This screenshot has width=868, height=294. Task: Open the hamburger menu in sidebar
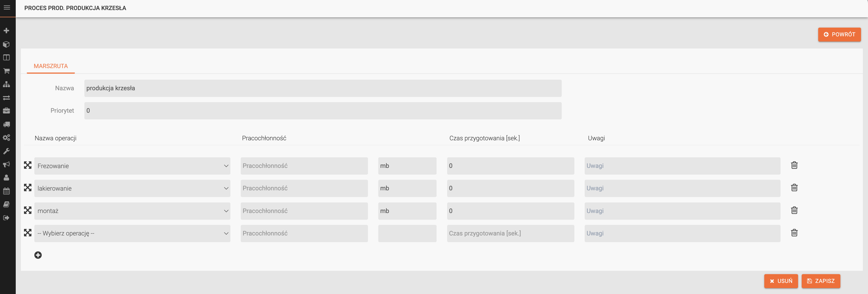(x=7, y=7)
